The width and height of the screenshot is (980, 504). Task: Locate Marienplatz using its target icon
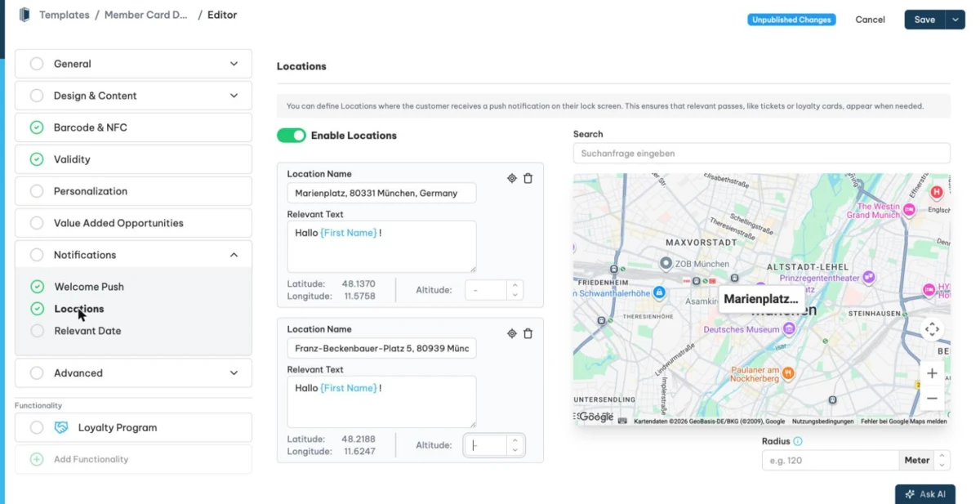click(x=512, y=178)
